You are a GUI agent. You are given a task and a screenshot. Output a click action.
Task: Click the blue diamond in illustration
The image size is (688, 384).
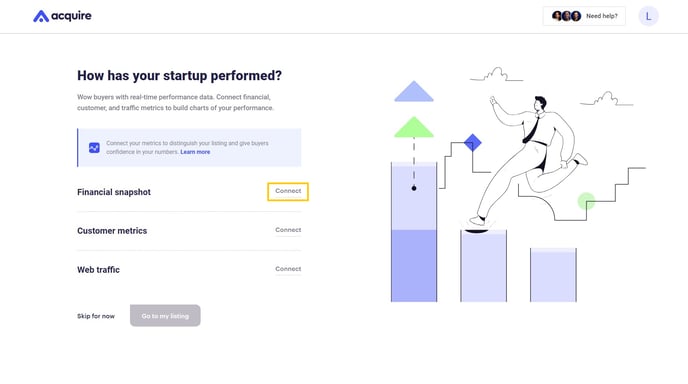tap(473, 143)
